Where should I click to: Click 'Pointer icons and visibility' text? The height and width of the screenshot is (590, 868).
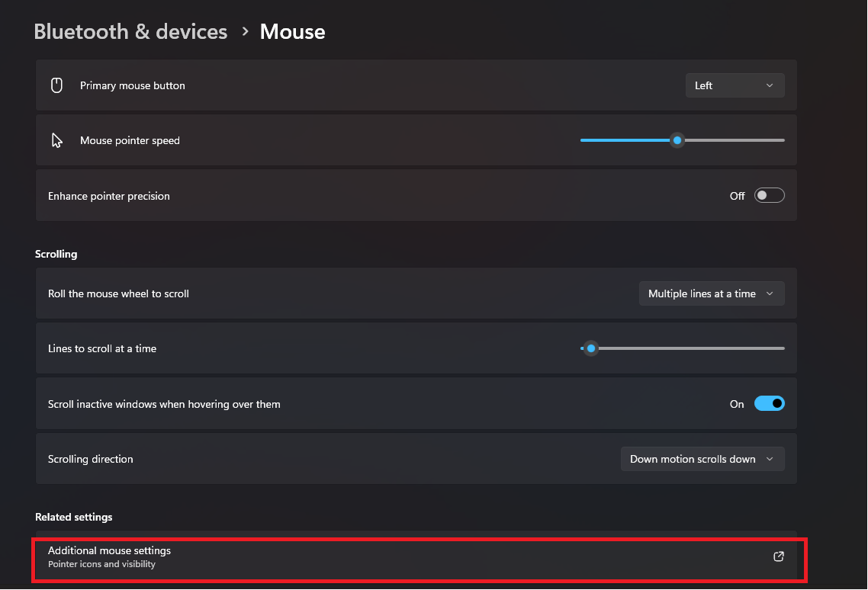(x=102, y=565)
